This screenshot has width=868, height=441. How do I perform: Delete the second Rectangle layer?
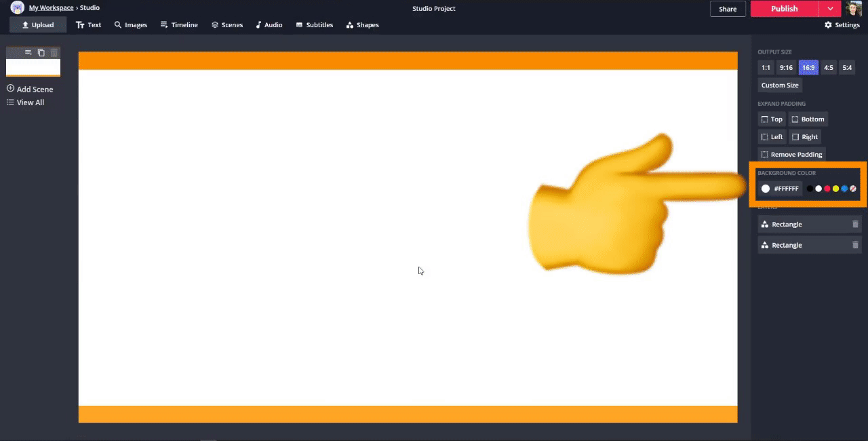point(855,245)
